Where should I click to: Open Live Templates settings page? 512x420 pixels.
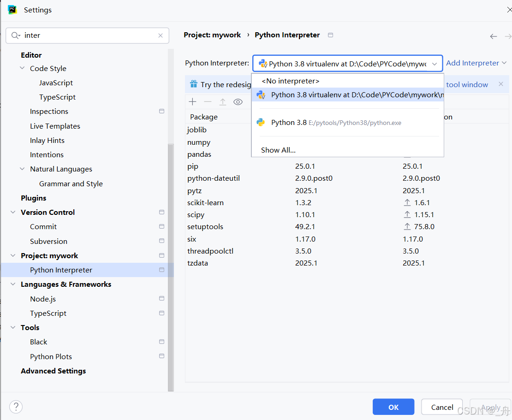coord(55,126)
